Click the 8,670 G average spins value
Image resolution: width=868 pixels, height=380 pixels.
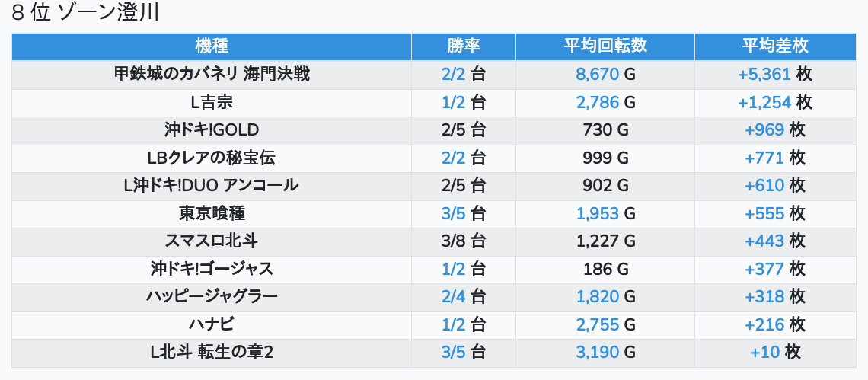(605, 75)
